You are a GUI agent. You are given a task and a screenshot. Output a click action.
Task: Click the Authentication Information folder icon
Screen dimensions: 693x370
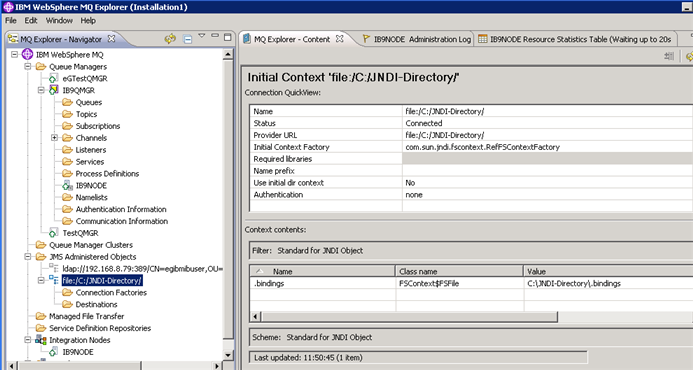tap(67, 209)
